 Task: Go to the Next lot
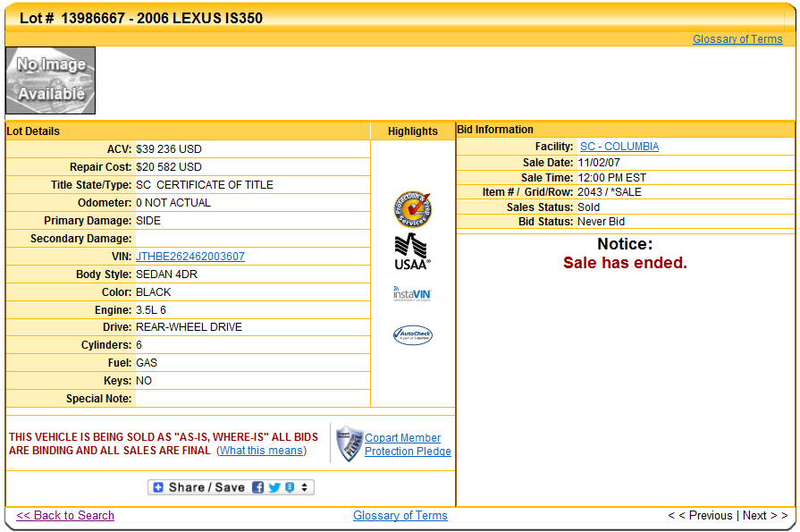click(764, 515)
